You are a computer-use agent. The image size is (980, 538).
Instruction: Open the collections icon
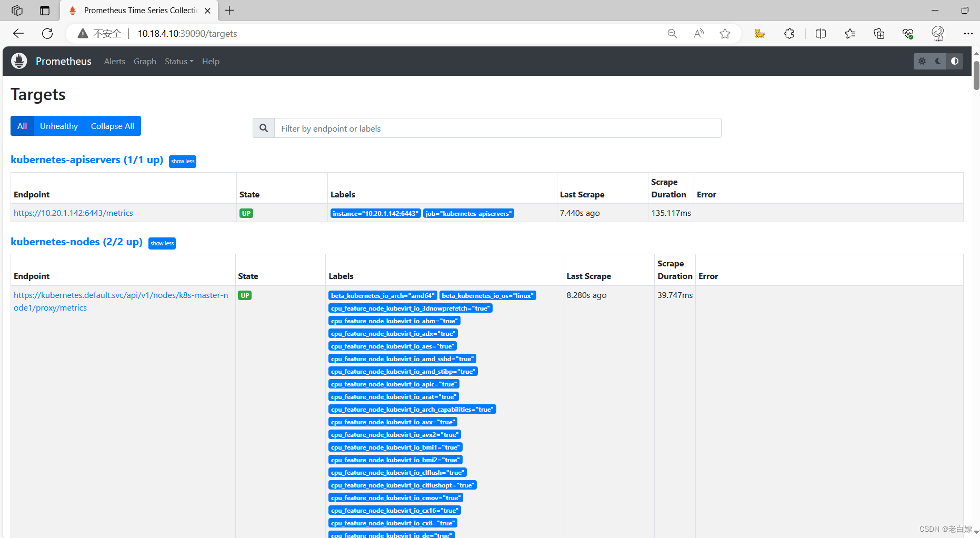(x=879, y=34)
